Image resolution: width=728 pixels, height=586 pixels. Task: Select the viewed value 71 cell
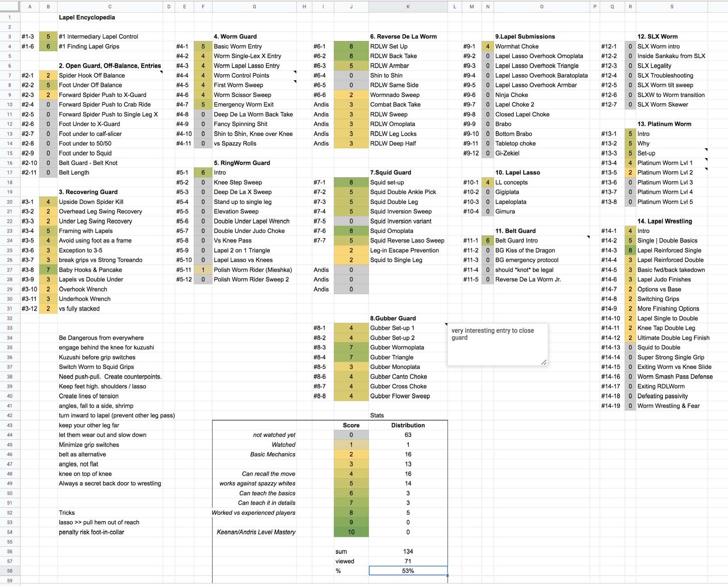[408, 561]
